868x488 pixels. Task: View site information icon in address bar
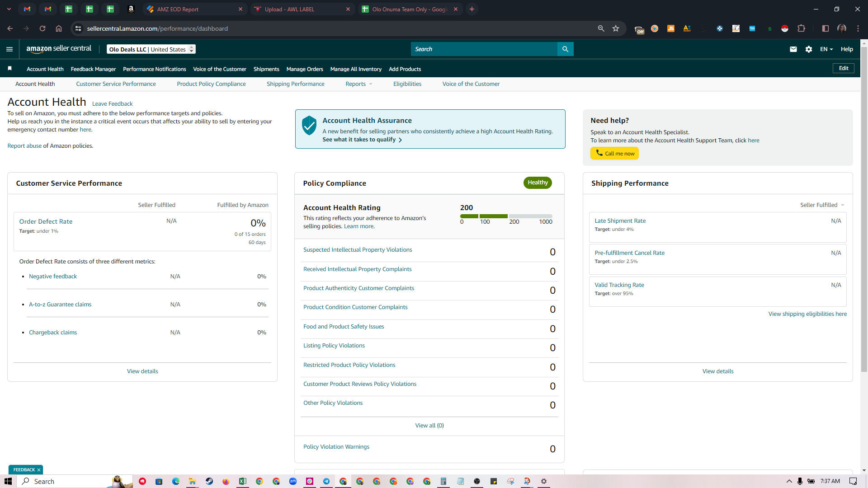click(x=78, y=28)
